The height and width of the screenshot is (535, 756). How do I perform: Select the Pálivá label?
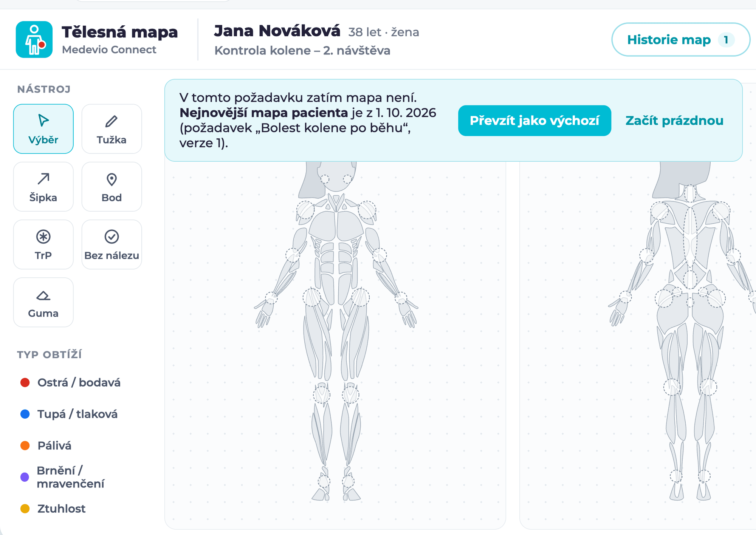[54, 445]
